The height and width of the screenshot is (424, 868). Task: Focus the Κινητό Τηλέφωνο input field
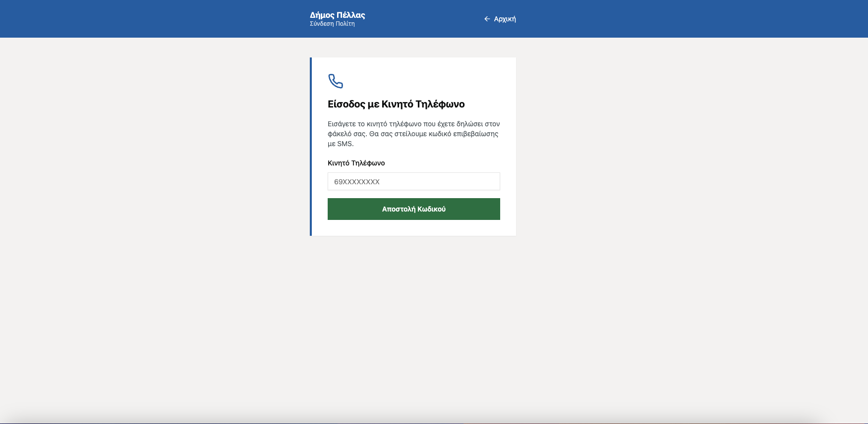414,181
